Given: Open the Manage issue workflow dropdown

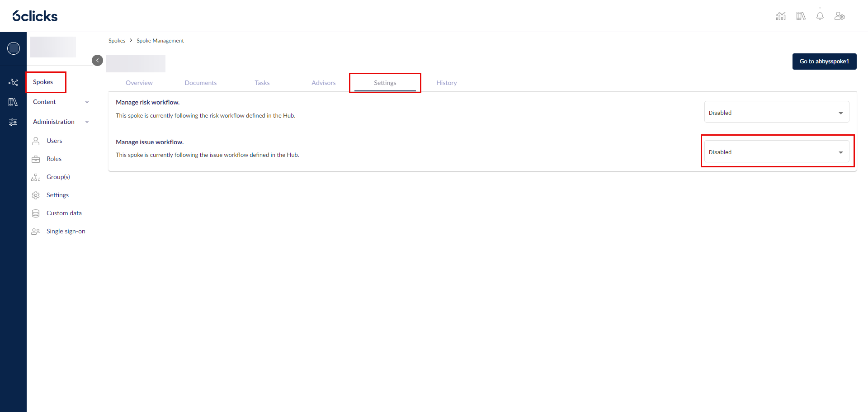Looking at the screenshot, I should [776, 152].
